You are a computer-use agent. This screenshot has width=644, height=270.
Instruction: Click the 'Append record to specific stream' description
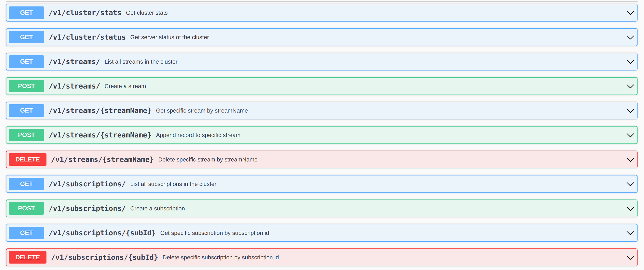(198, 135)
